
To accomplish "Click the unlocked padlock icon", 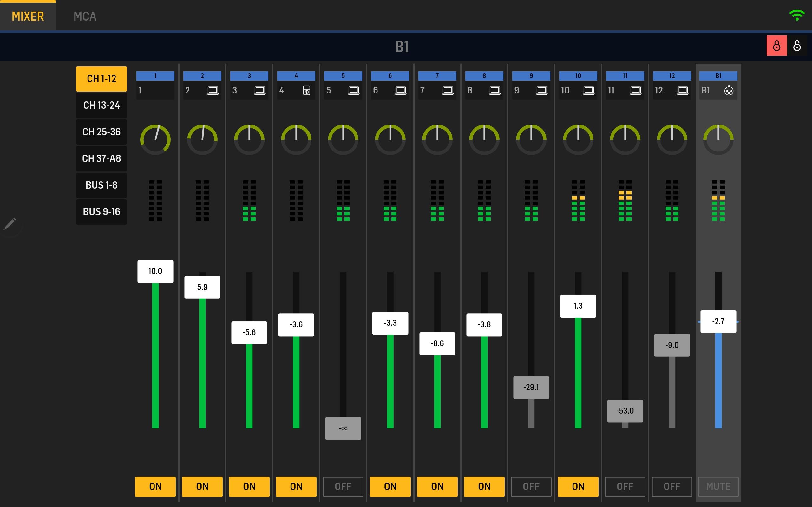I will pyautogui.click(x=797, y=46).
